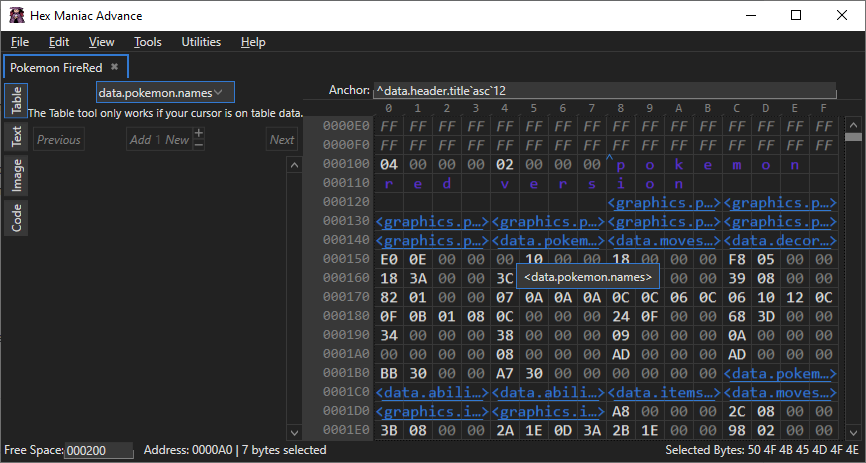Follow the data.moves pointer in row 000140
This screenshot has height=463, width=866.
click(x=664, y=240)
